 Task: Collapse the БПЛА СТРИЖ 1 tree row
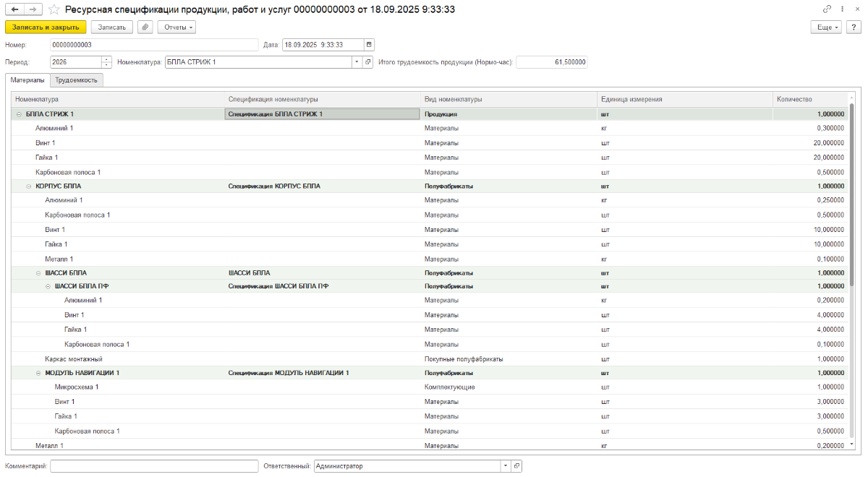pyautogui.click(x=19, y=114)
